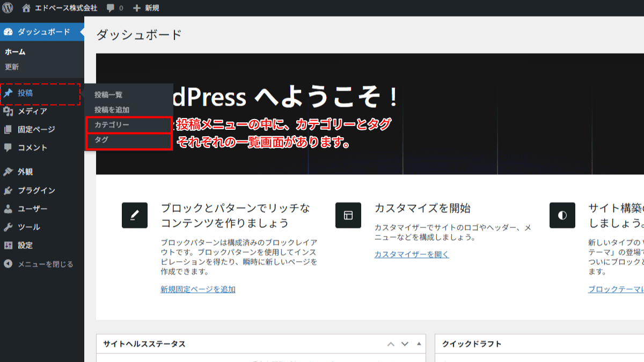Image resolution: width=644 pixels, height=362 pixels.
Task: Click the half-circle block theme icon
Action: (562, 216)
